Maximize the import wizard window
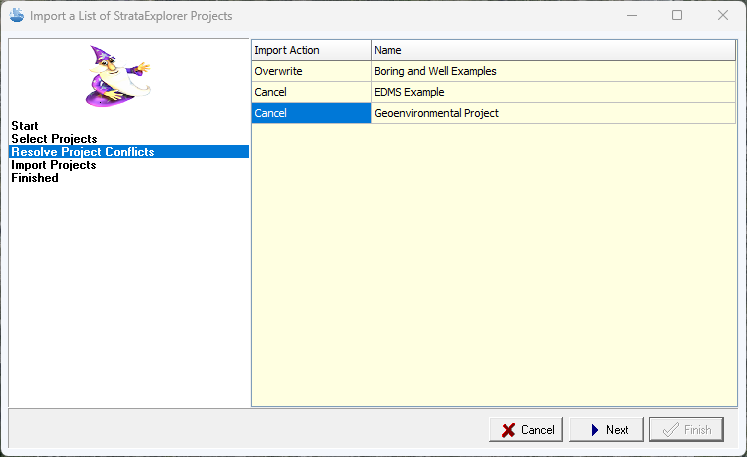Image resolution: width=747 pixels, height=457 pixels. click(x=677, y=16)
